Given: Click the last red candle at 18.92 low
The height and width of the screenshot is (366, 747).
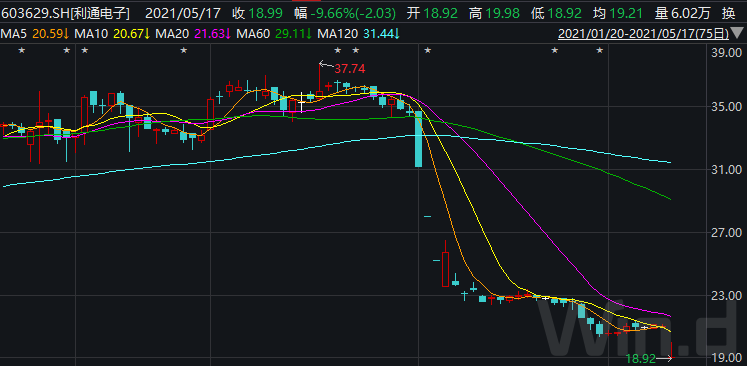Looking at the screenshot, I should point(671,350).
